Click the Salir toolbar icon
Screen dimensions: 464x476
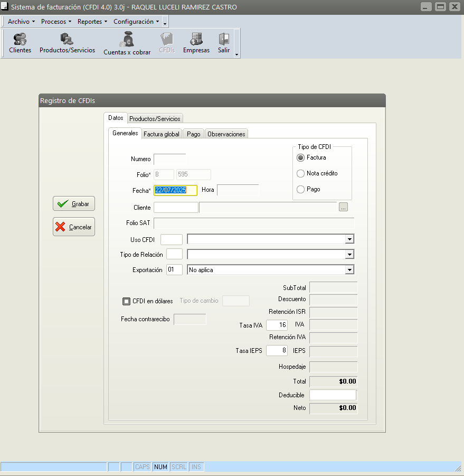(224, 43)
